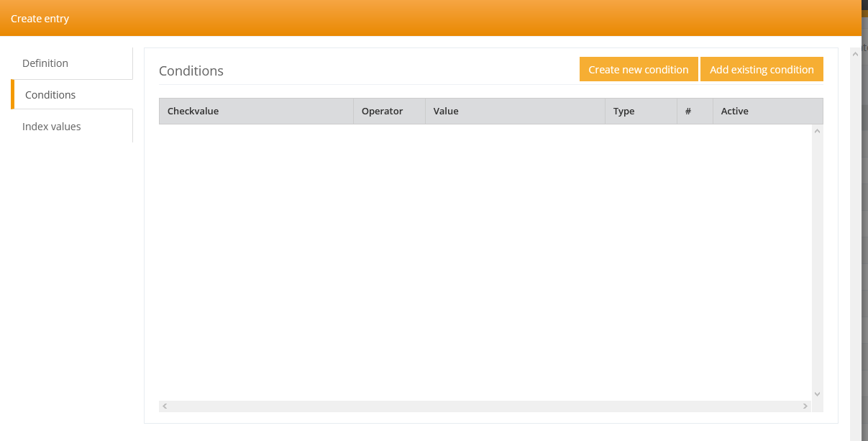Sort by the Active column header
This screenshot has height=441, width=868.
pyautogui.click(x=734, y=112)
